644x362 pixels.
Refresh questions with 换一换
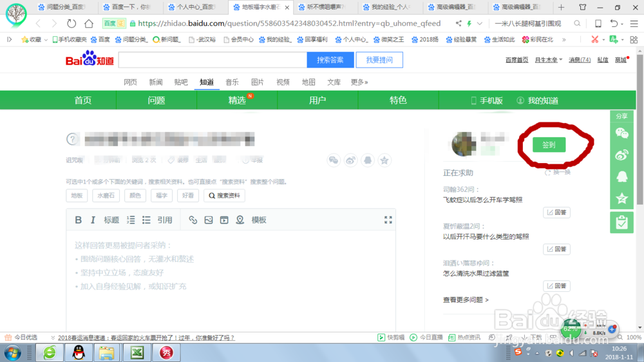point(558,173)
